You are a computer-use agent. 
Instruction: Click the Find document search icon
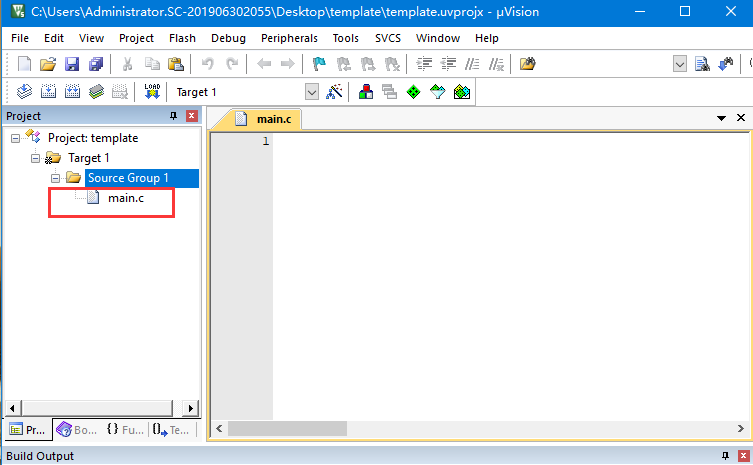[702, 64]
